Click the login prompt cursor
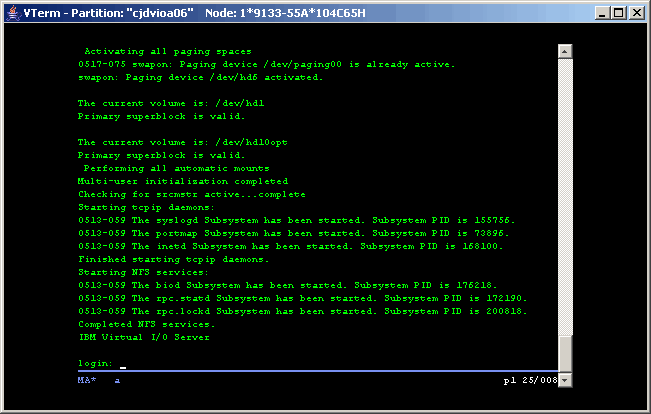 tap(122, 363)
